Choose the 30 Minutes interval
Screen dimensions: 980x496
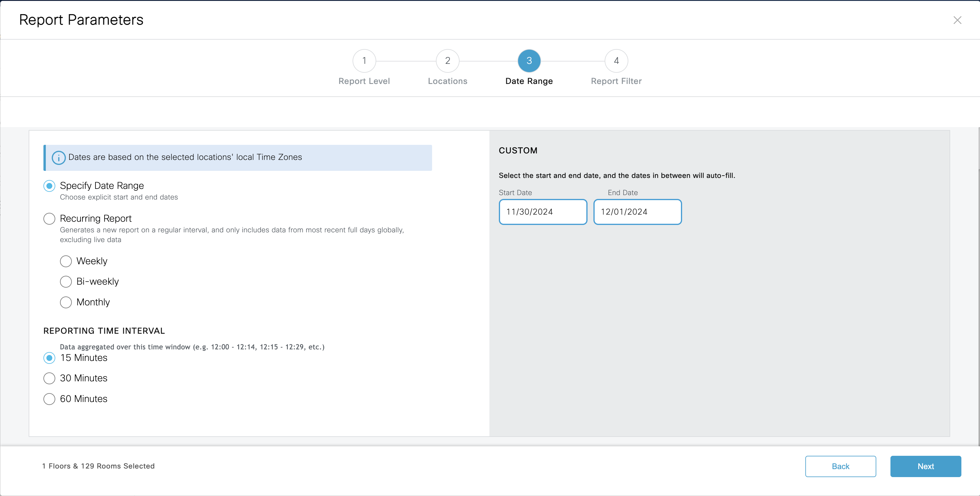point(49,378)
